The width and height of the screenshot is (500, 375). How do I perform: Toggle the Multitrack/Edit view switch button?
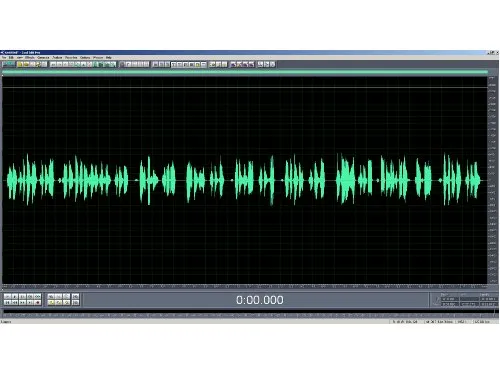coord(8,64)
